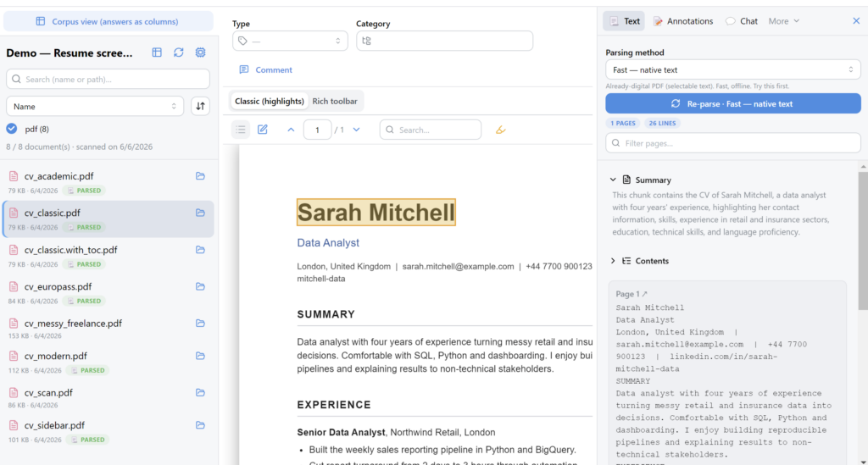Open folder icon for cv_classic.with_toc.pdf
This screenshot has width=868, height=465.
[x=200, y=250]
